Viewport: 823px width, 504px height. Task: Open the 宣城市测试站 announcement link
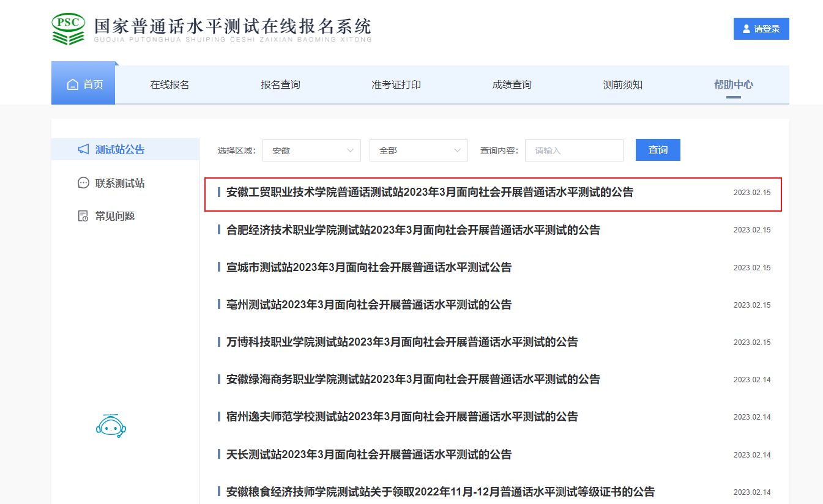click(x=368, y=267)
